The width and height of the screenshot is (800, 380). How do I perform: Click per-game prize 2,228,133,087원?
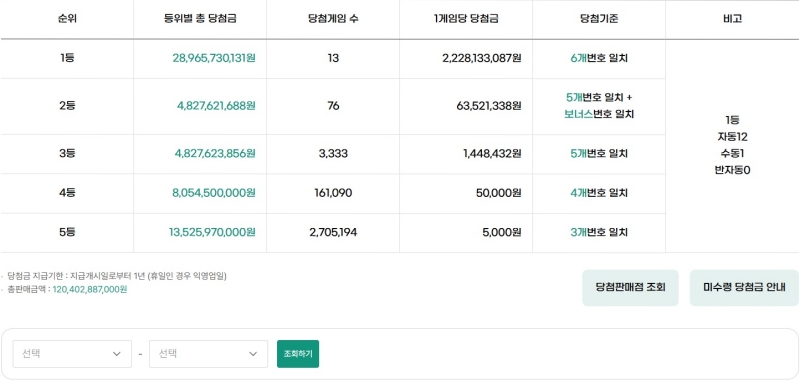482,58
